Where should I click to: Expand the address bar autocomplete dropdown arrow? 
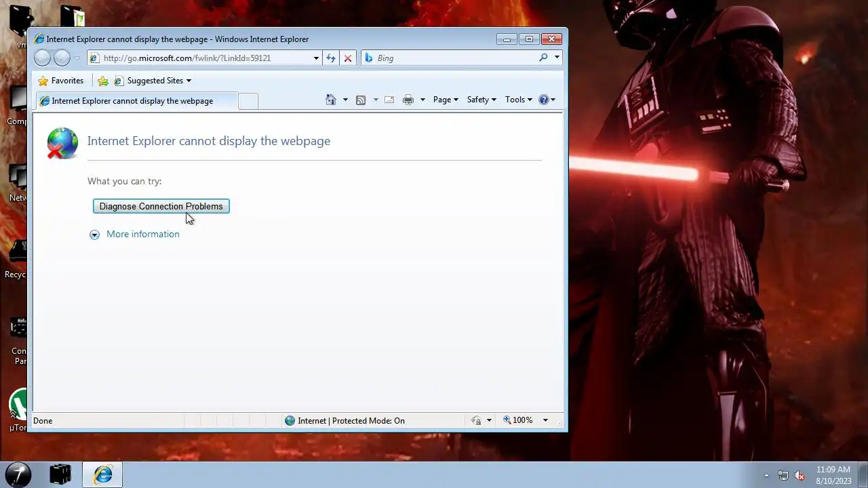[x=316, y=58]
